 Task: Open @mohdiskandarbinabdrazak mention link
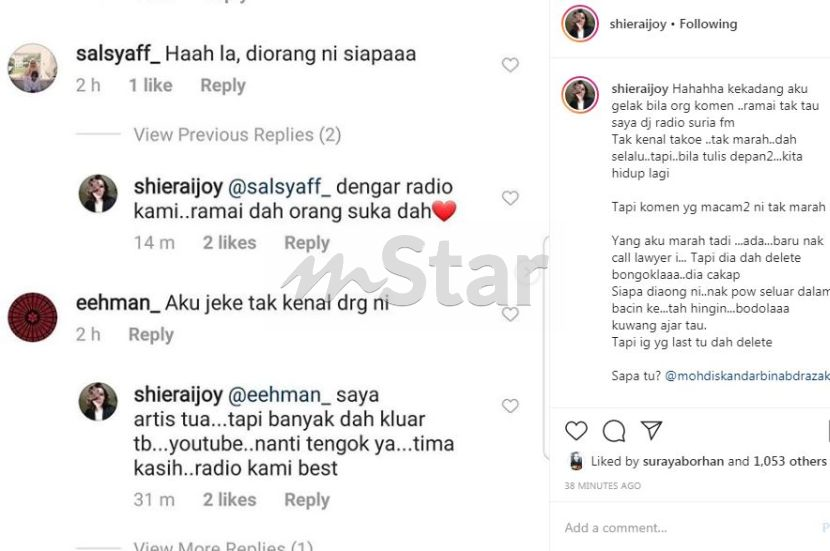point(747,376)
